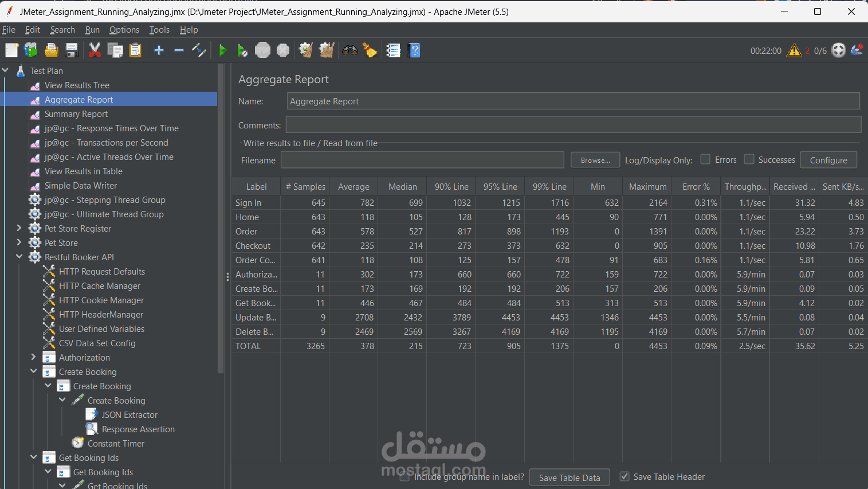Save the test plan with the floppy disk icon

tap(71, 50)
